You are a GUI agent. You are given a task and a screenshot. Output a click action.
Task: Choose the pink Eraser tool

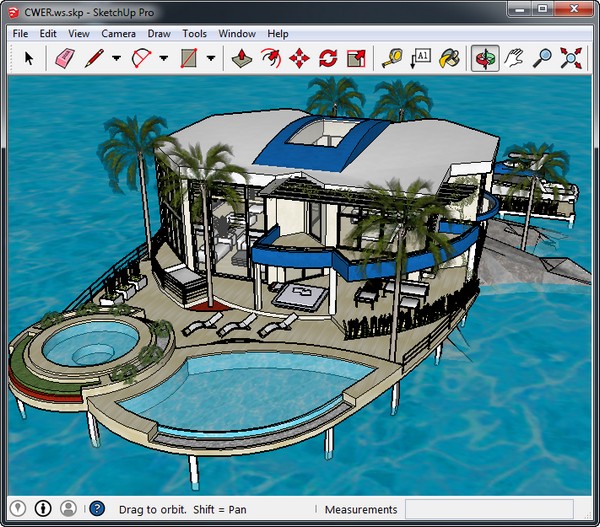pyautogui.click(x=64, y=58)
